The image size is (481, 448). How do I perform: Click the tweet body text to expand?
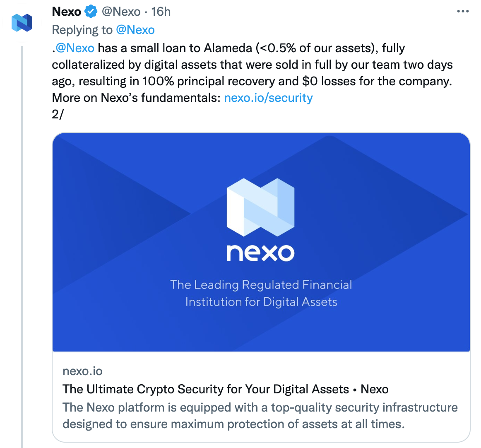tap(252, 73)
